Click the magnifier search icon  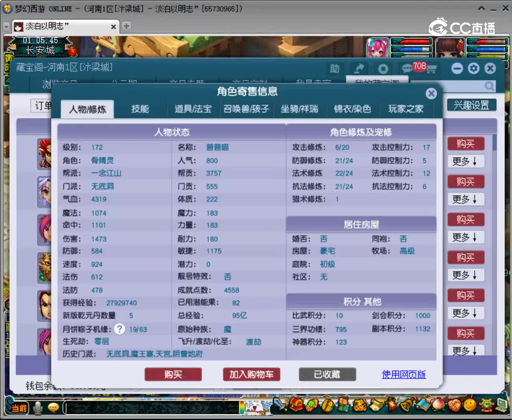489,86
